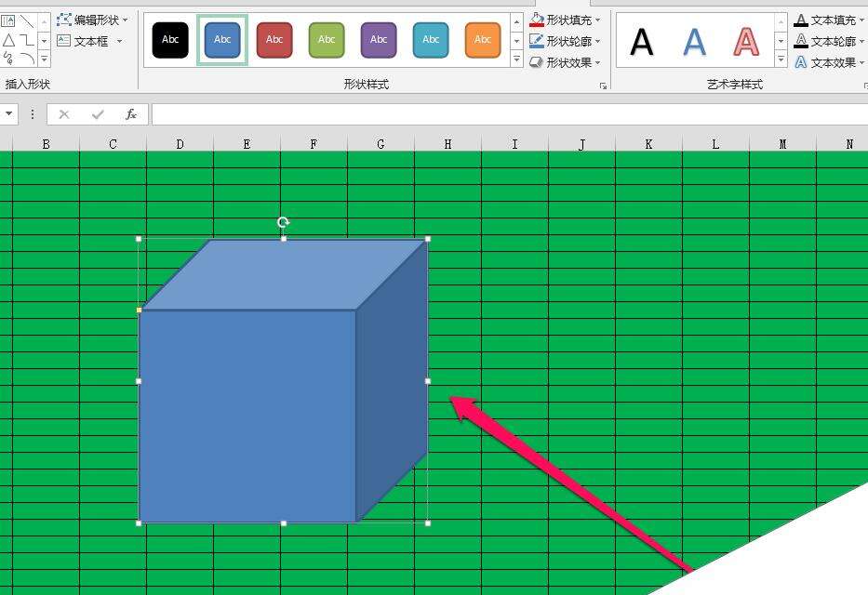Select the line shape in insert shapes
The height and width of the screenshot is (595, 868).
click(x=27, y=21)
